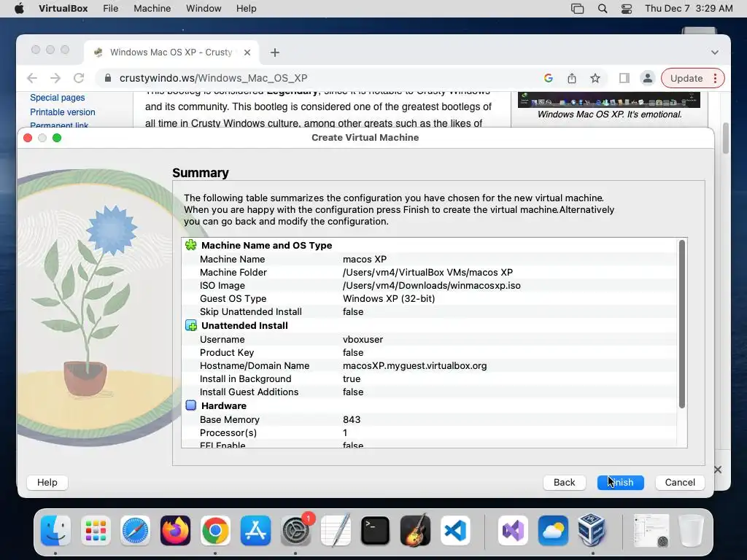747x560 pixels.
Task: Open TextEdit from the Dock
Action: pos(336,531)
